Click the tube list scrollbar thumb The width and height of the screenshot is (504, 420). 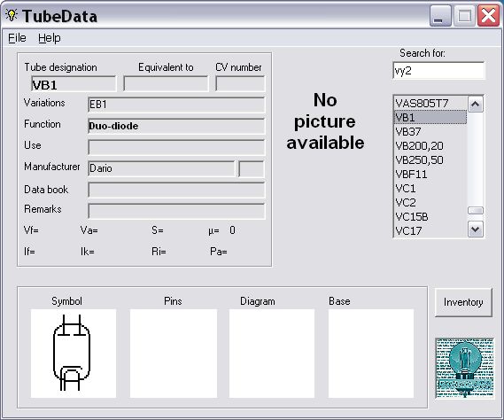tap(476, 210)
